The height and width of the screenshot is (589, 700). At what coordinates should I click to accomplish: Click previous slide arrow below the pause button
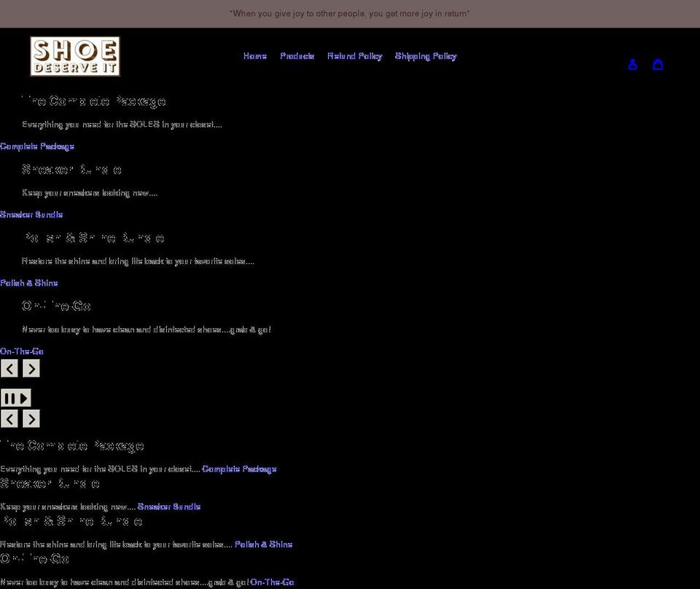[9, 419]
